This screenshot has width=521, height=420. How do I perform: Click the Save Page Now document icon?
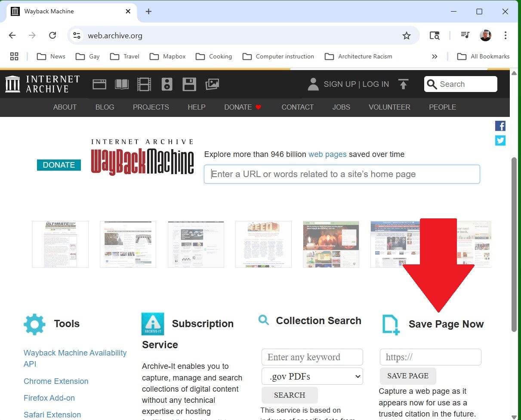pos(391,325)
